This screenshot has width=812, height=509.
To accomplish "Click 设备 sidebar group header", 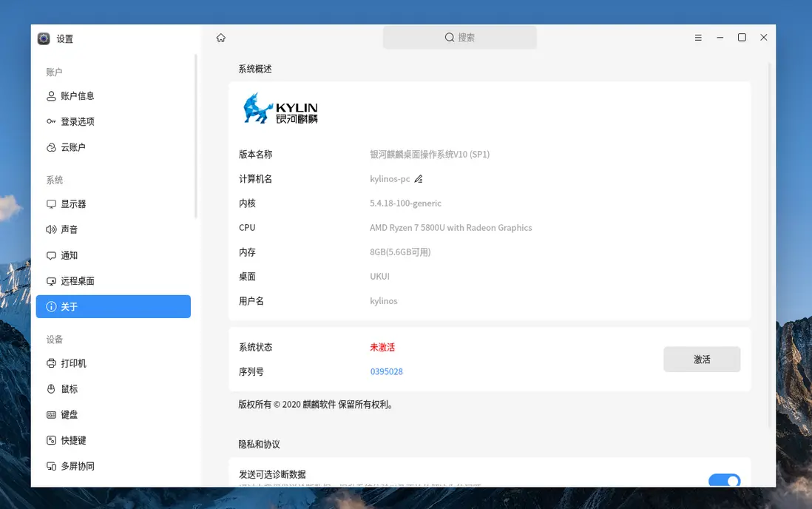I will click(55, 340).
